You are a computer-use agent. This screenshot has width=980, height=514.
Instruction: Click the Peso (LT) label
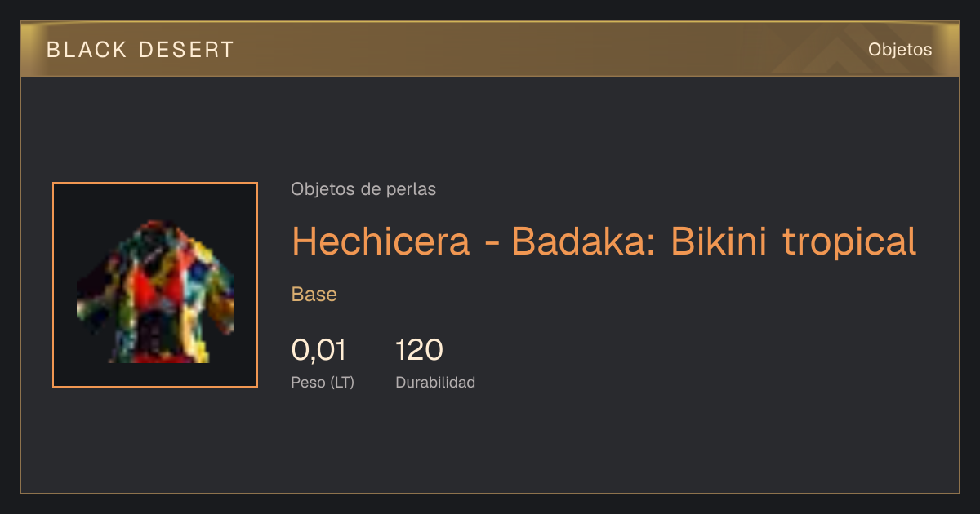click(x=323, y=383)
